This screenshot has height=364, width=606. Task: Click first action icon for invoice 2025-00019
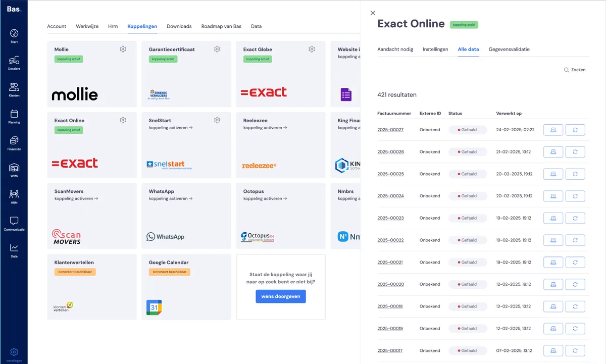[553, 329]
